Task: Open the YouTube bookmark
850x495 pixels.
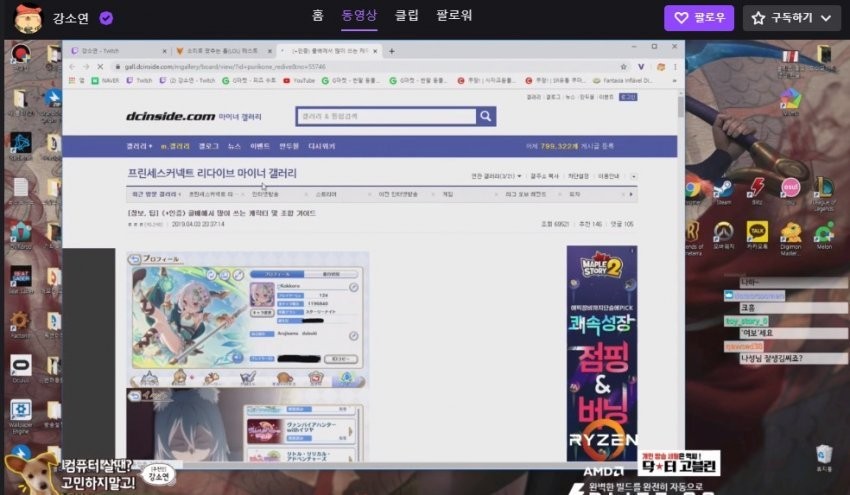Action: pyautogui.click(x=299, y=81)
